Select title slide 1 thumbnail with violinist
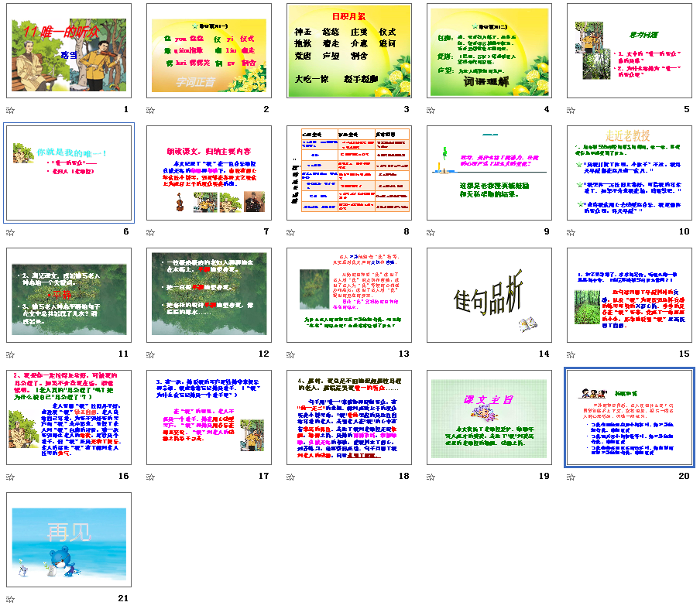700x609 pixels. 69,51
